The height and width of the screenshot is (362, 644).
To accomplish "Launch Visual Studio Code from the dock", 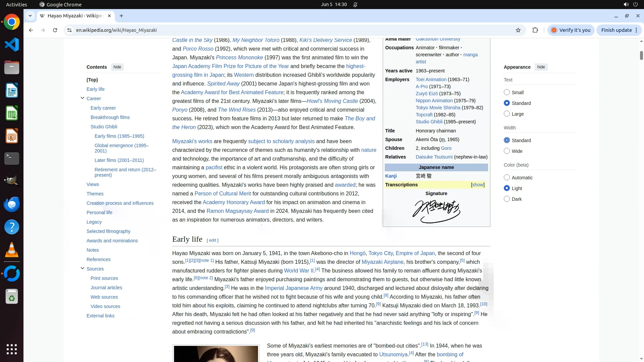I will click(x=12, y=45).
